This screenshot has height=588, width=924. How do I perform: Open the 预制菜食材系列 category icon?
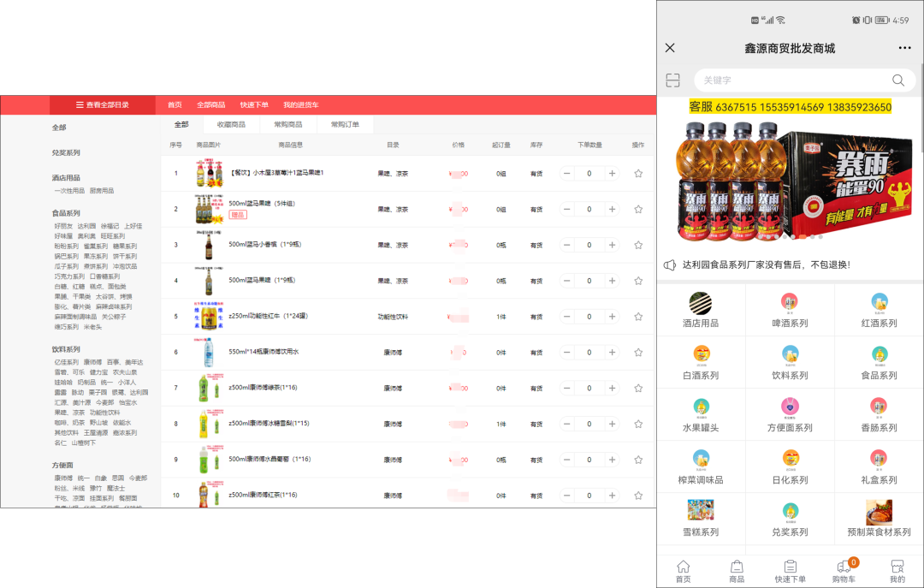coord(880,511)
